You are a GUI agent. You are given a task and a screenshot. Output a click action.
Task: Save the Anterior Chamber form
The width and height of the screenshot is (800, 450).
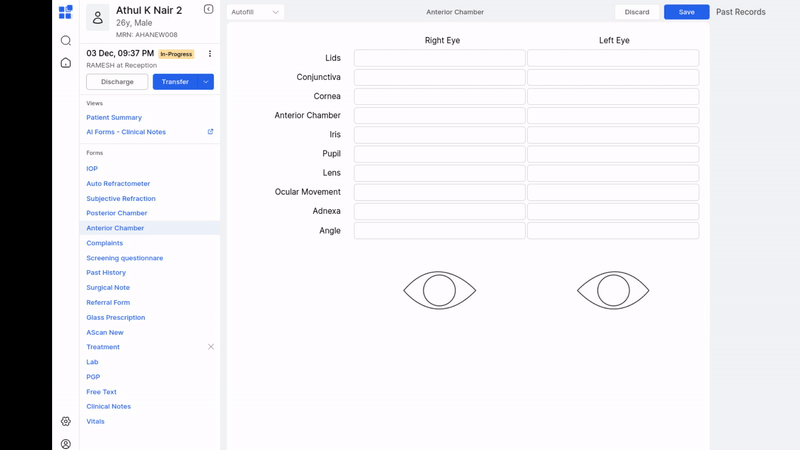coord(687,12)
